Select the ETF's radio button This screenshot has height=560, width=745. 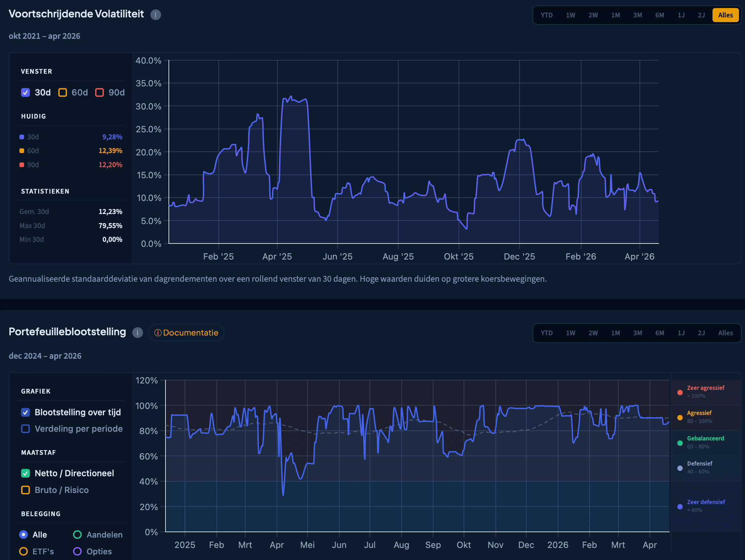point(23,551)
